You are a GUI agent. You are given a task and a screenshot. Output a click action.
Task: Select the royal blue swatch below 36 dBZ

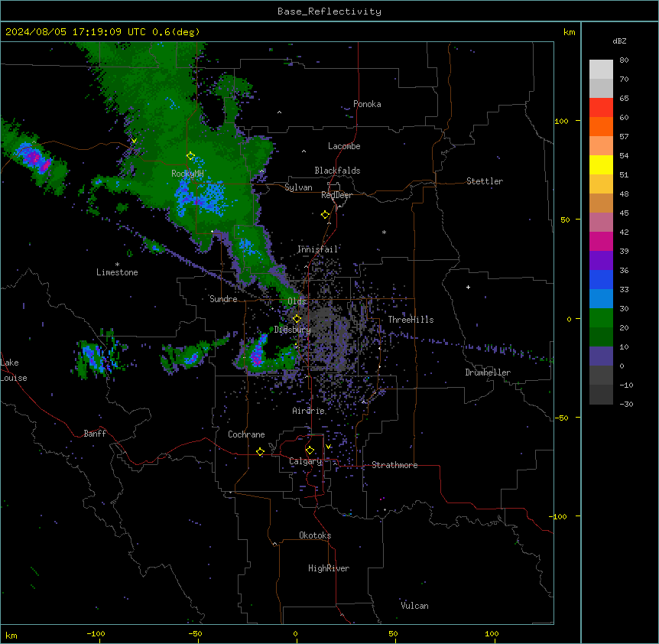(601, 279)
